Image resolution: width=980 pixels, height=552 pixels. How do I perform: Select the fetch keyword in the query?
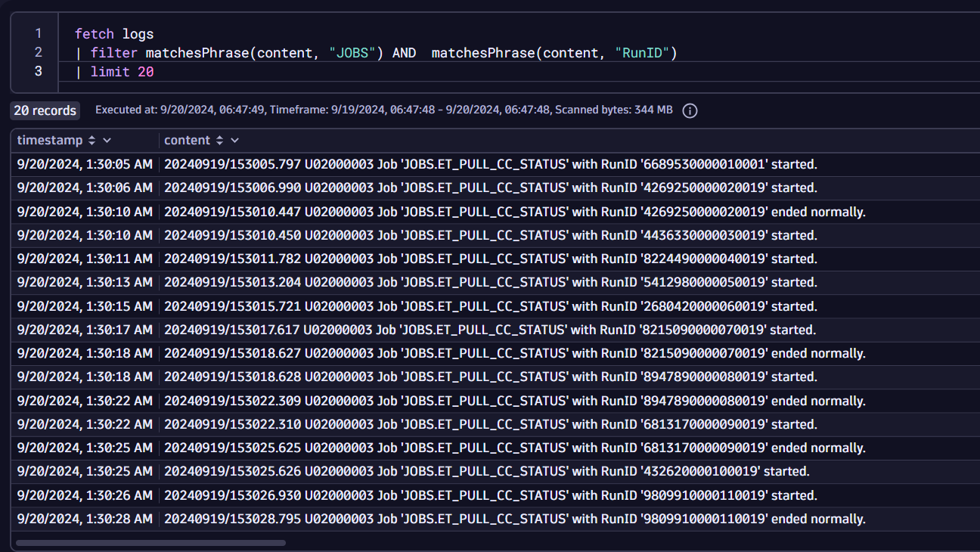point(93,33)
